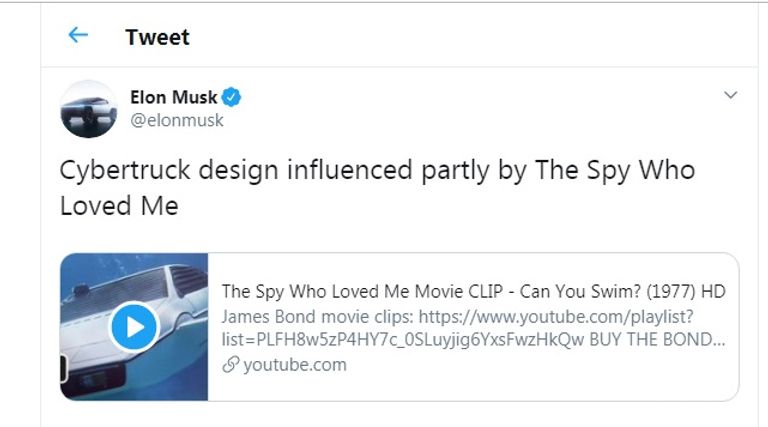Play the Spy Who Loved Me clip
Image resolution: width=768 pixels, height=427 pixels.
coord(135,327)
